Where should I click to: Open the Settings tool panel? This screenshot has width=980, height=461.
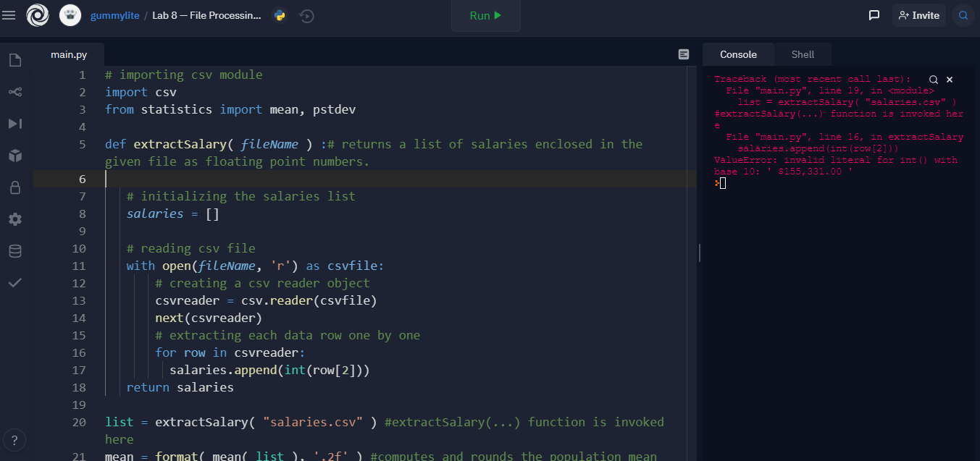point(14,219)
